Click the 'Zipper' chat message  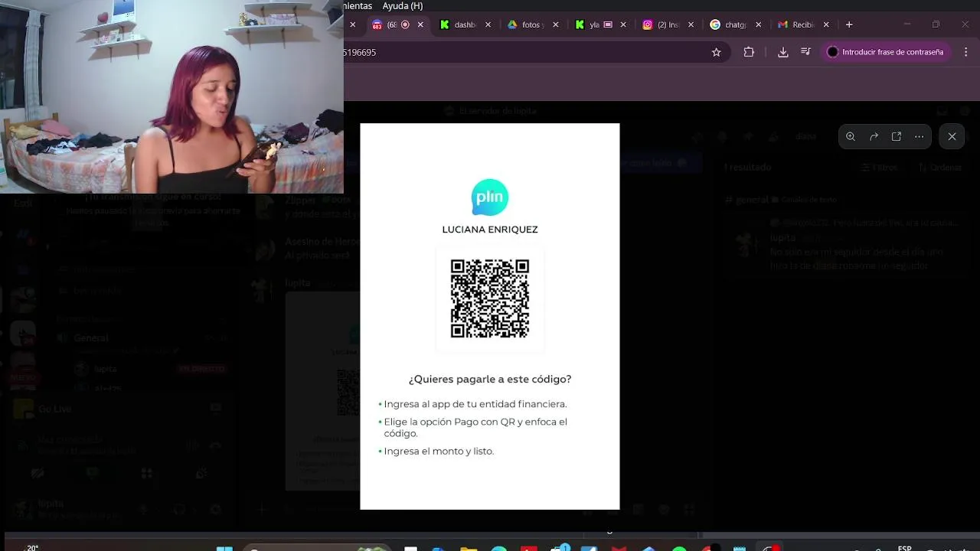tap(306, 207)
